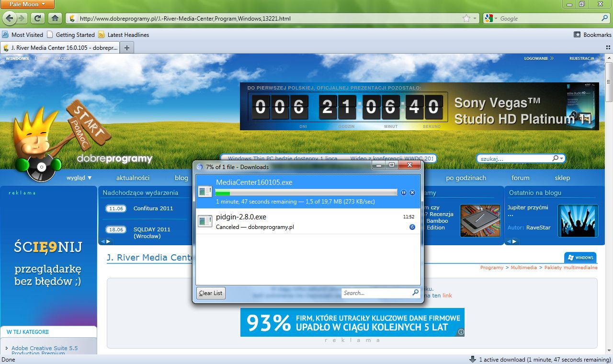This screenshot has width=613, height=364.
Task: Click the Ostatnio na blogu next arrow
Action: (514, 241)
